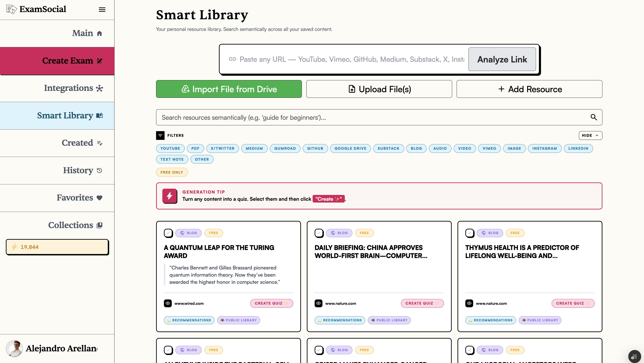The image size is (644, 363).
Task: Click the Integrations puzzle icon
Action: coord(100,88)
